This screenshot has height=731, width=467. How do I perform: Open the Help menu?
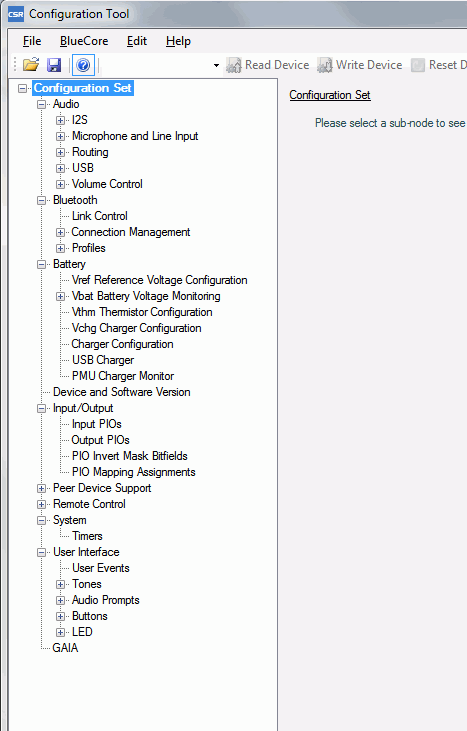click(x=178, y=41)
